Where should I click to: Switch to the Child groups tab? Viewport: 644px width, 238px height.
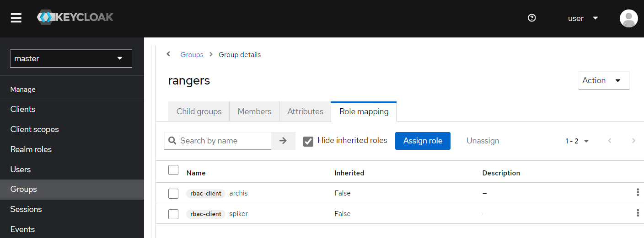pyautogui.click(x=199, y=111)
